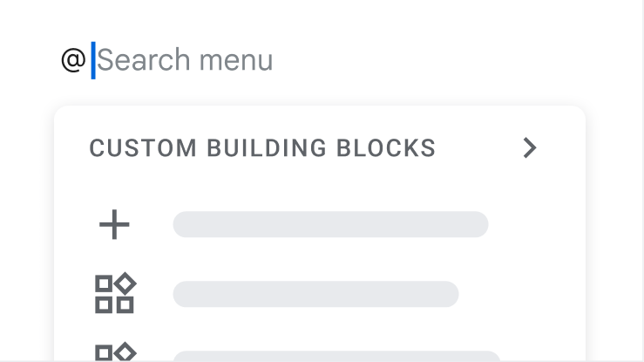Click the word "CUSTOM" in the menu heading
The width and height of the screenshot is (644, 362).
(143, 148)
